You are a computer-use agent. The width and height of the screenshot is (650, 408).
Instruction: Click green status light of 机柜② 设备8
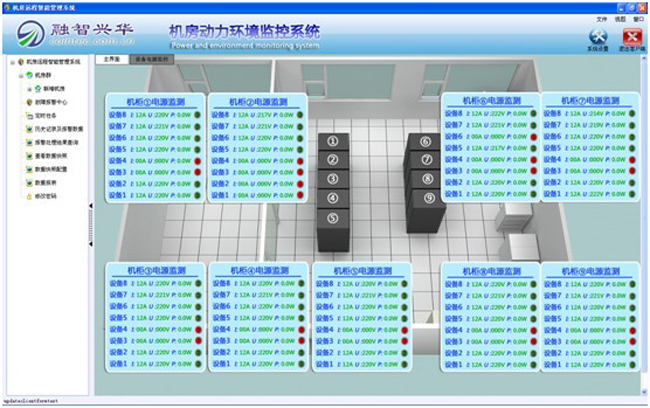[299, 115]
